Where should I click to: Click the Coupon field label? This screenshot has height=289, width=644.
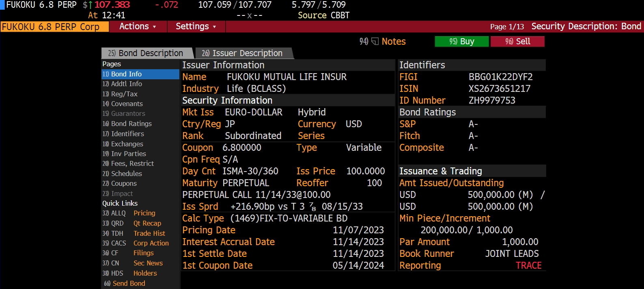tap(198, 148)
